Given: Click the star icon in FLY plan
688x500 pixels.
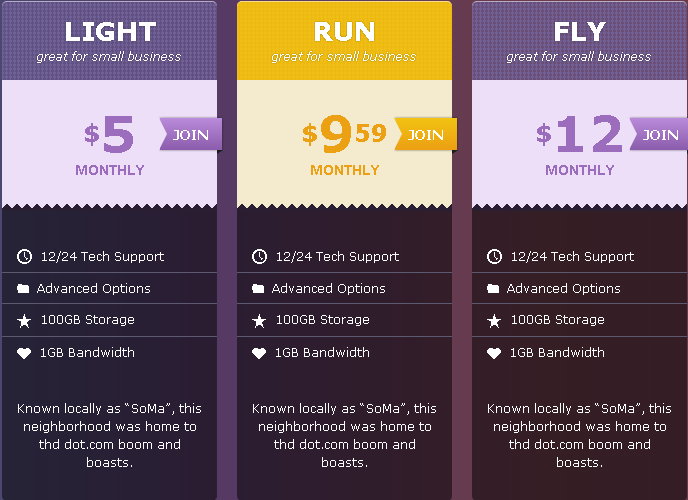Looking at the screenshot, I should click(494, 321).
